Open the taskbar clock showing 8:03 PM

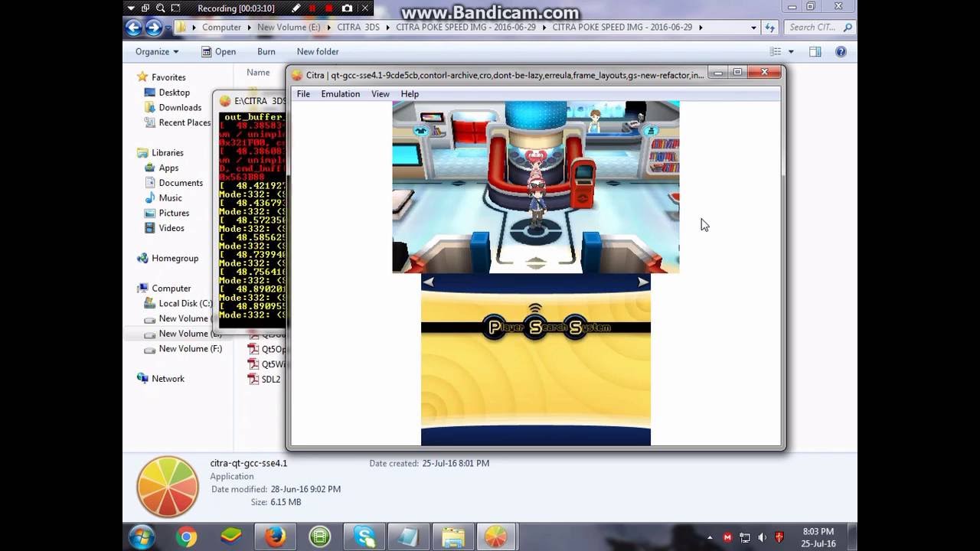818,537
